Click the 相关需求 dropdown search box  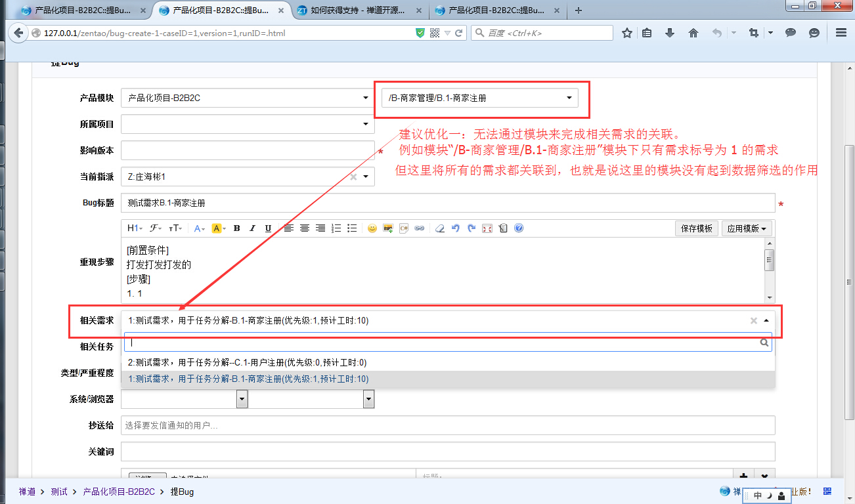click(x=448, y=342)
